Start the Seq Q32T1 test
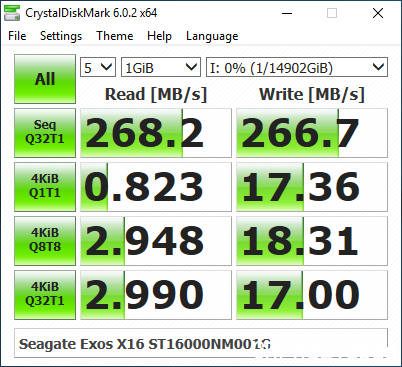This screenshot has width=402, height=367. pyautogui.click(x=45, y=133)
